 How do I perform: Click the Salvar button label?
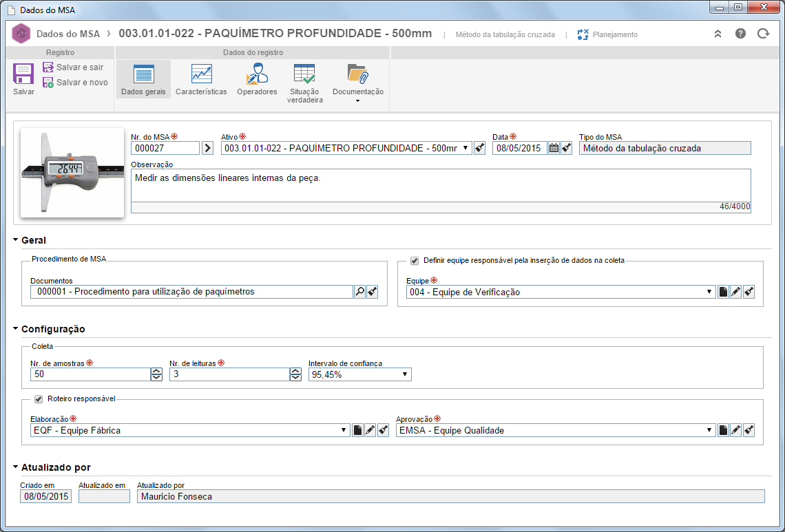[x=23, y=92]
